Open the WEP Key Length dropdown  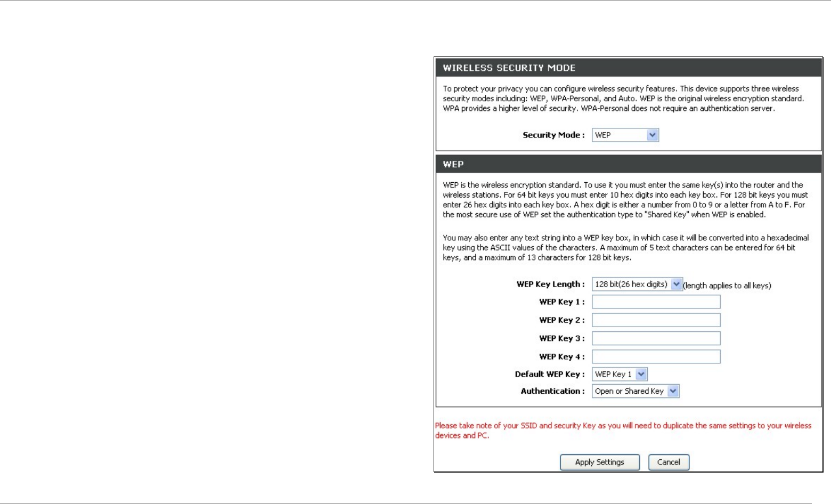tap(637, 284)
